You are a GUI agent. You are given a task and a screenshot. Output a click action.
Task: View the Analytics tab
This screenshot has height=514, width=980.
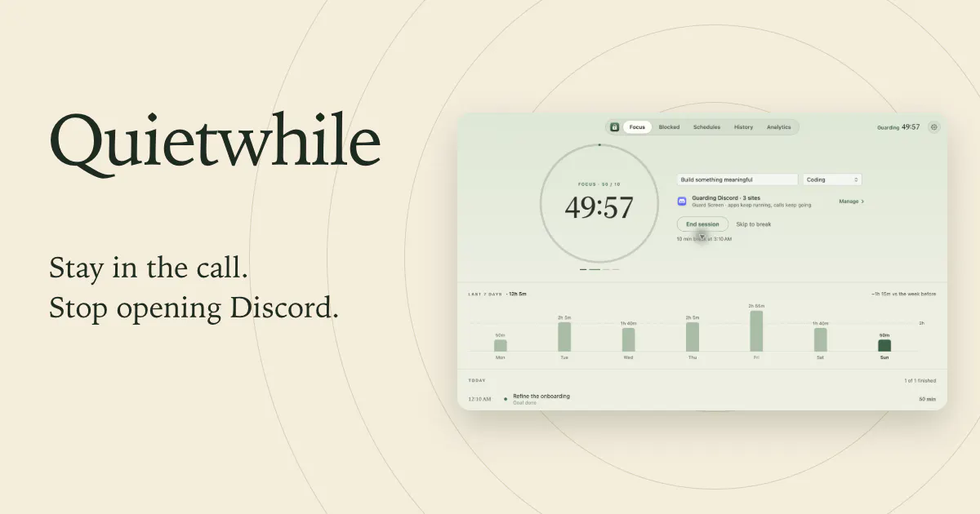[x=778, y=127]
